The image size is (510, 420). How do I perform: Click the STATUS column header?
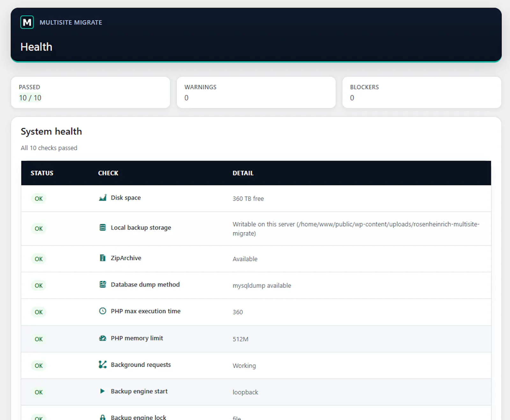[x=42, y=173]
